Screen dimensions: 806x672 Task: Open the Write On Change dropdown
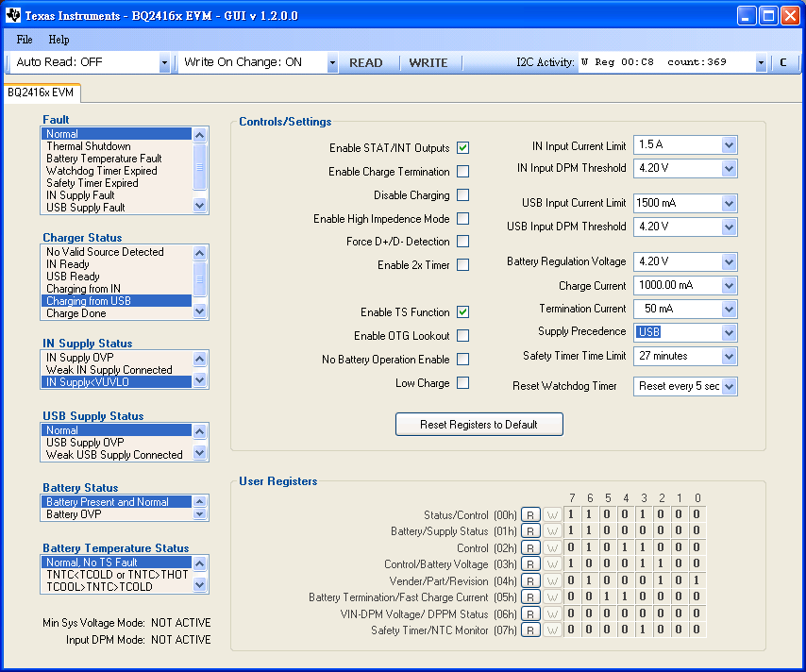click(332, 62)
